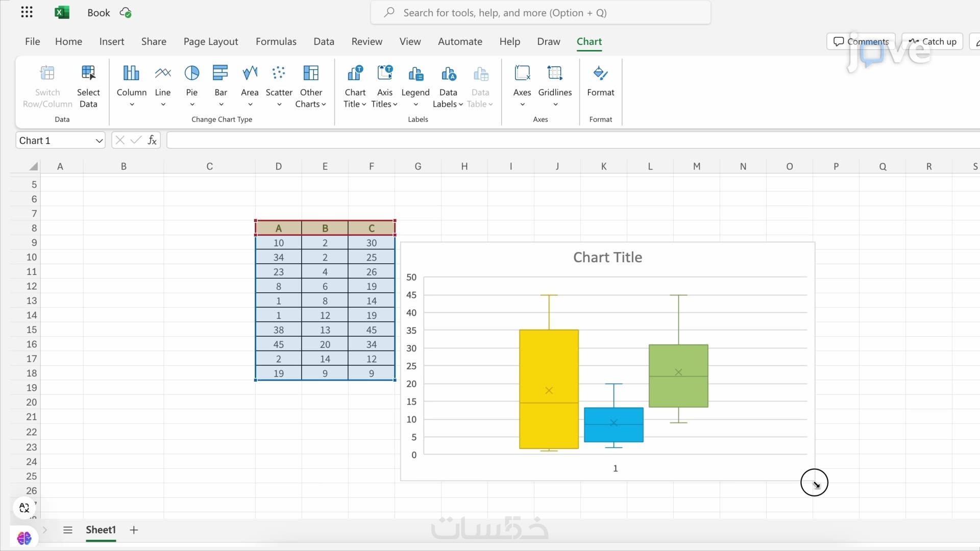Expand the Other Charts menu
This screenshot has height=551, width=980.
click(310, 86)
